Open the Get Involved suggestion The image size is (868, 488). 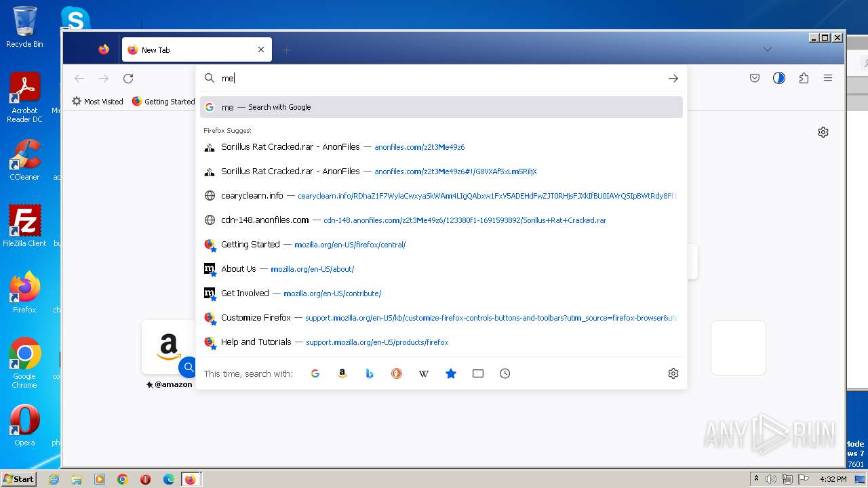click(441, 293)
